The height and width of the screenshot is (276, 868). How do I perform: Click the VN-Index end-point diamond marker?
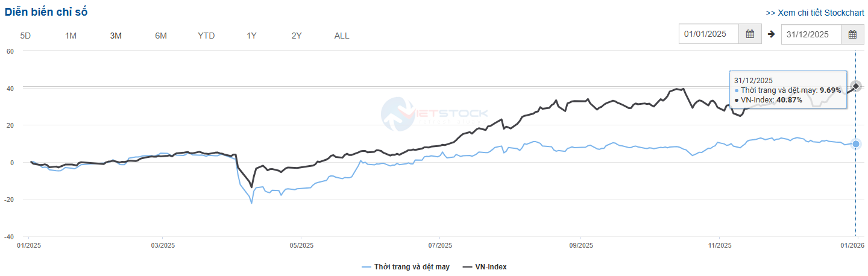pos(856,86)
